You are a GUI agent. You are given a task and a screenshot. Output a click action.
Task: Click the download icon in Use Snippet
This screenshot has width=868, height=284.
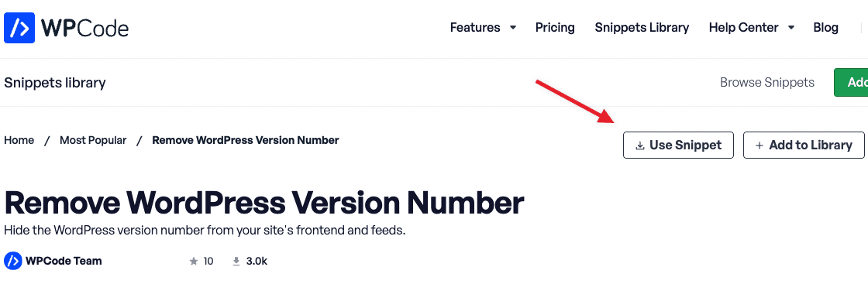tap(639, 145)
